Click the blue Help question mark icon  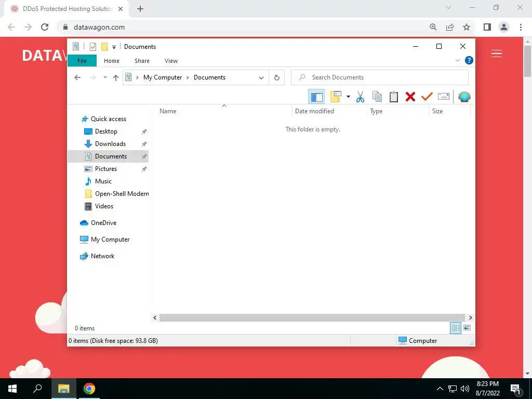[x=469, y=60]
